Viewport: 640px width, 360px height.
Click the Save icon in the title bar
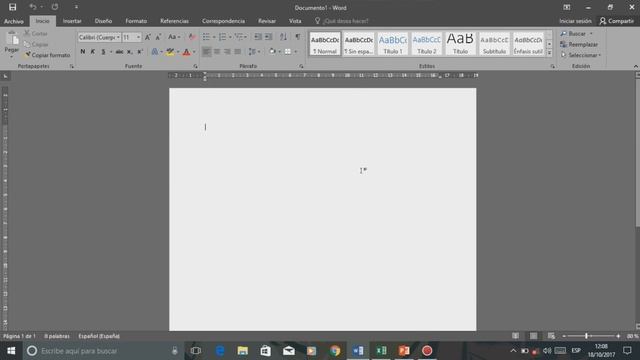(x=13, y=7)
